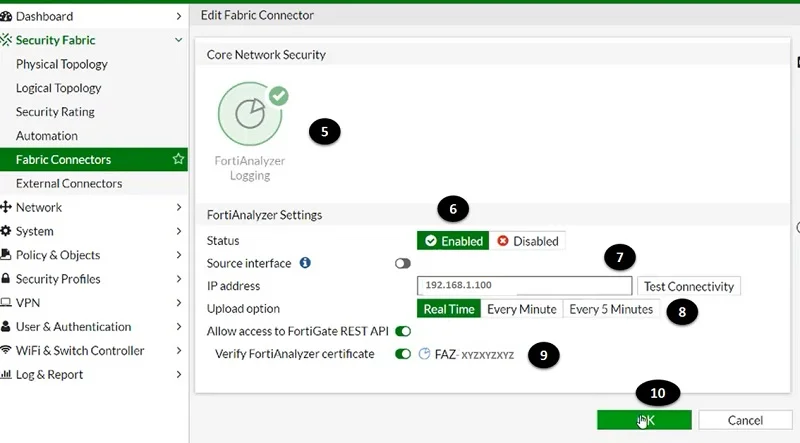Expand the VPN menu chevron

tap(179, 303)
